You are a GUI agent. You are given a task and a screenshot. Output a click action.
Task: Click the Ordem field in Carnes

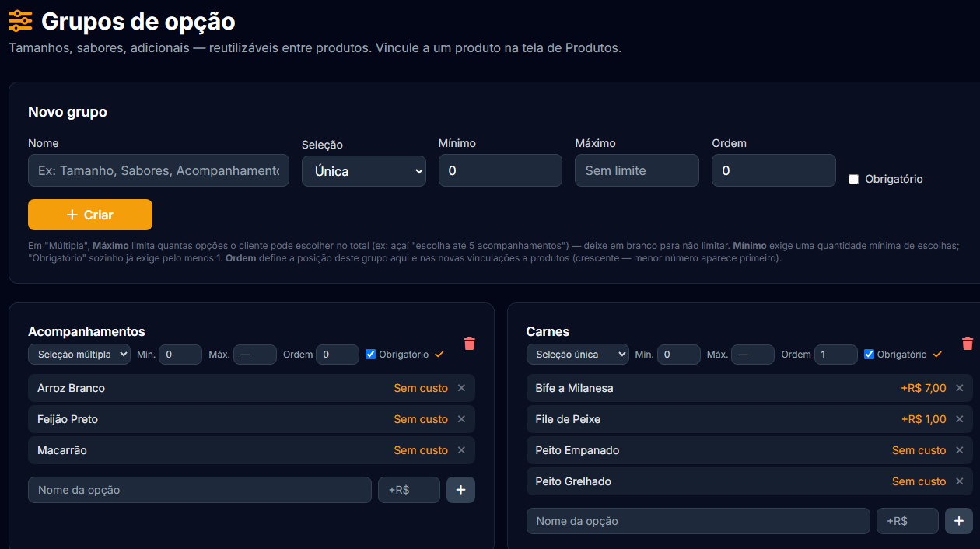tap(836, 355)
